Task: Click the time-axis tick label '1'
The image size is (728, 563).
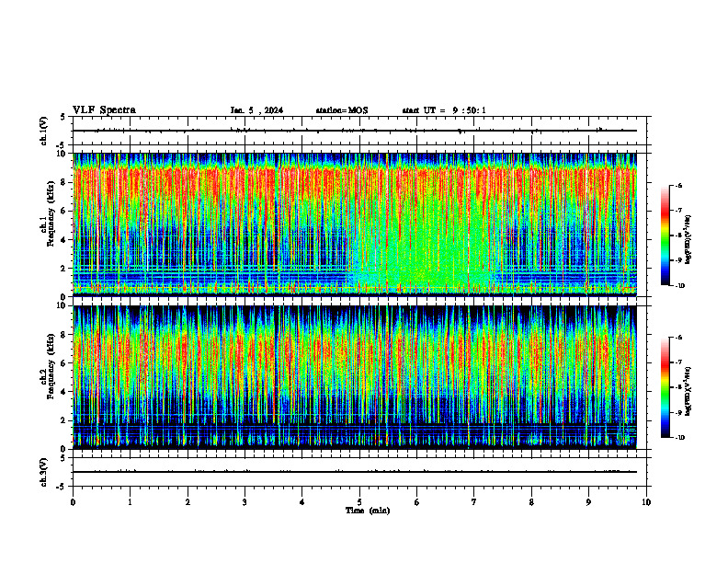Action: pos(130,502)
